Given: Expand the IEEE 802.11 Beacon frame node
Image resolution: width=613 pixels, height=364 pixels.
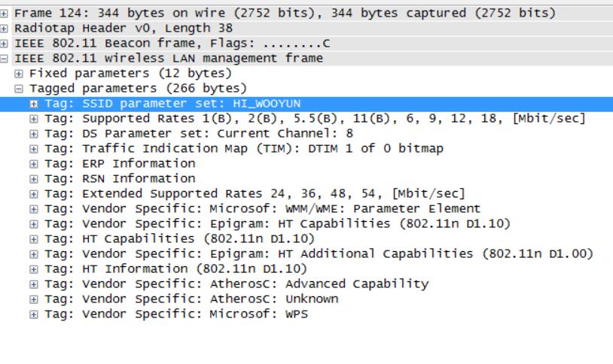Looking at the screenshot, I should coord(5,44).
